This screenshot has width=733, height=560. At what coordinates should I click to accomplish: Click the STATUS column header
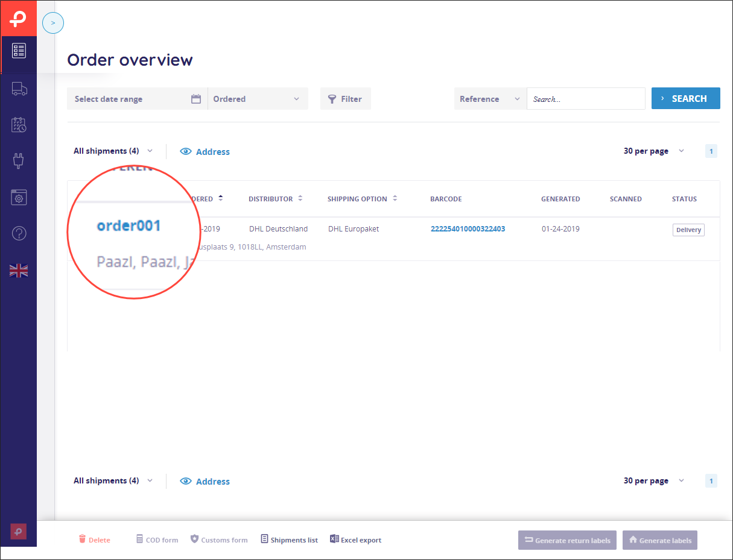pyautogui.click(x=684, y=199)
